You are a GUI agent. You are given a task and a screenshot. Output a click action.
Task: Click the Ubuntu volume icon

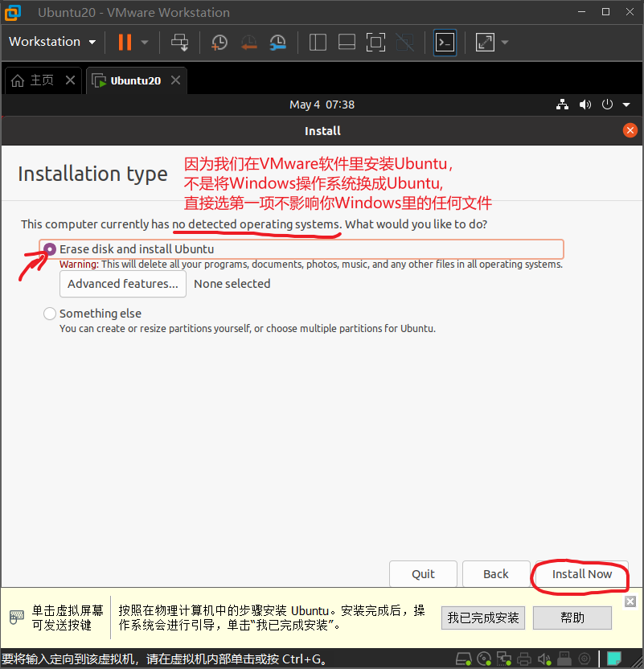(585, 105)
